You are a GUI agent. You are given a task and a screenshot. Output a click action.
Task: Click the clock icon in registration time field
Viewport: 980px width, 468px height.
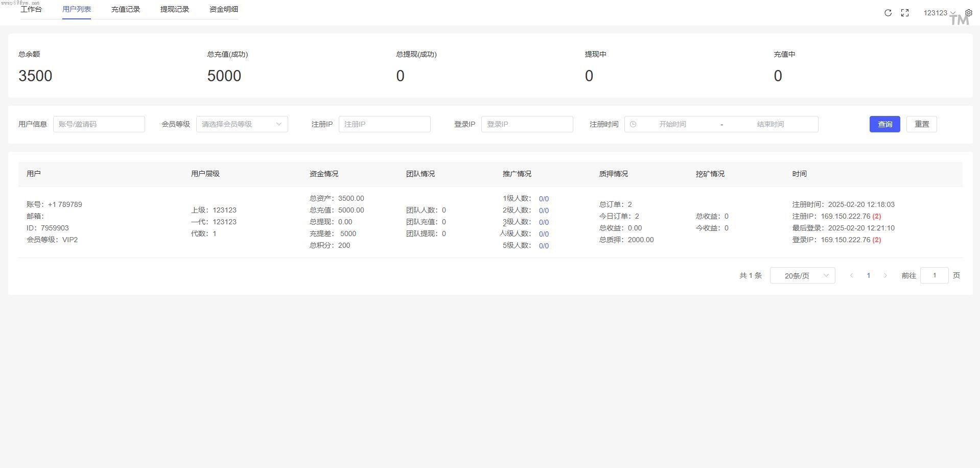[x=633, y=124]
